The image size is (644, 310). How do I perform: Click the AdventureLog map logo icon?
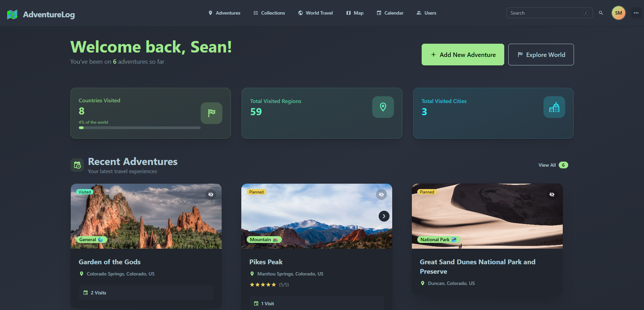tap(12, 15)
